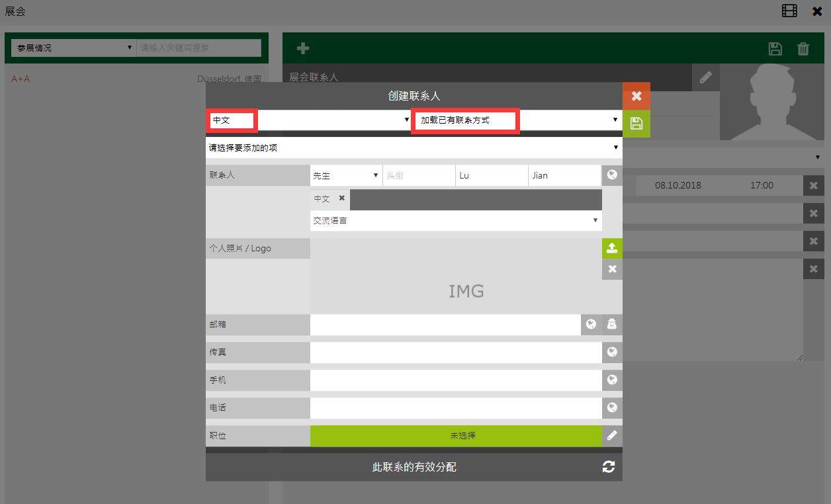Remove the 中文 language tag
Image resolution: width=831 pixels, height=504 pixels.
pyautogui.click(x=342, y=198)
